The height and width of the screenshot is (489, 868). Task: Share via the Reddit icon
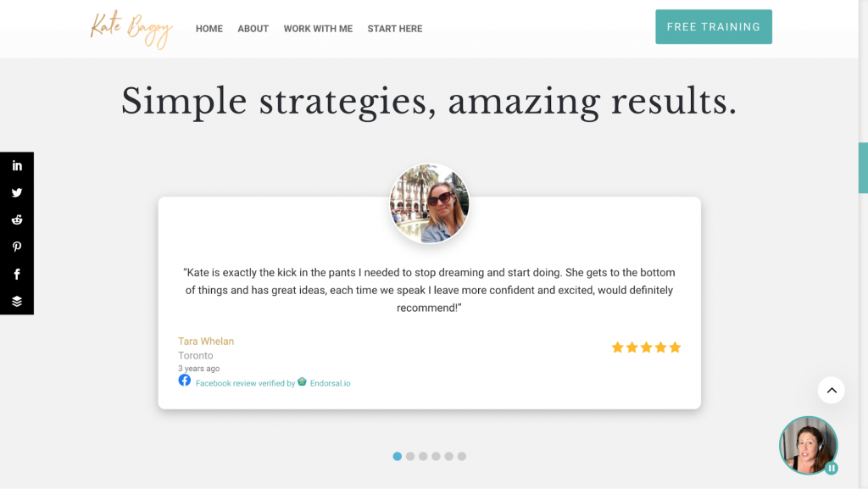[x=17, y=219]
